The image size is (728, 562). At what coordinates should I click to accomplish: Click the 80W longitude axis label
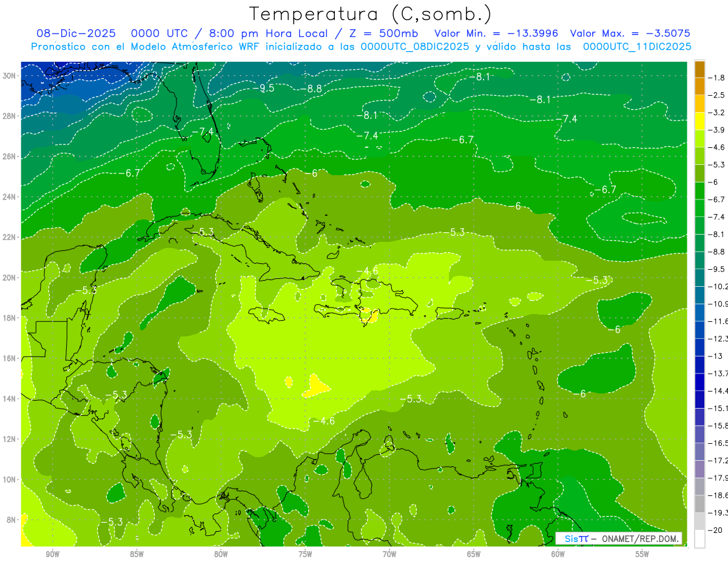221,554
